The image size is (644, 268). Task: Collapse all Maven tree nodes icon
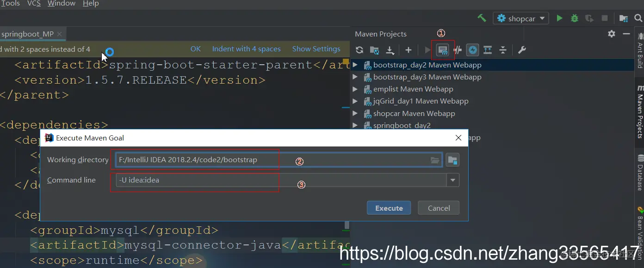tap(503, 50)
